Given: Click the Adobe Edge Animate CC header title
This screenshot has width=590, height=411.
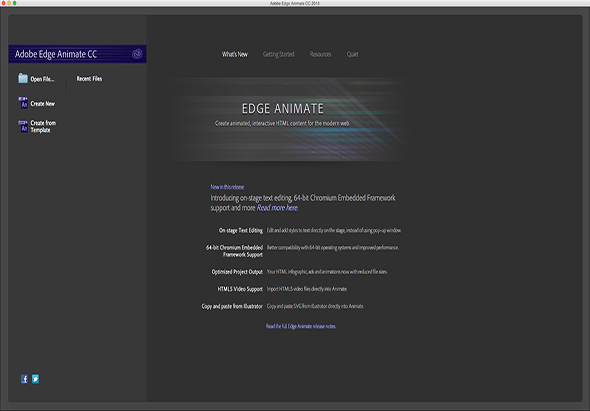Looking at the screenshot, I should click(56, 54).
